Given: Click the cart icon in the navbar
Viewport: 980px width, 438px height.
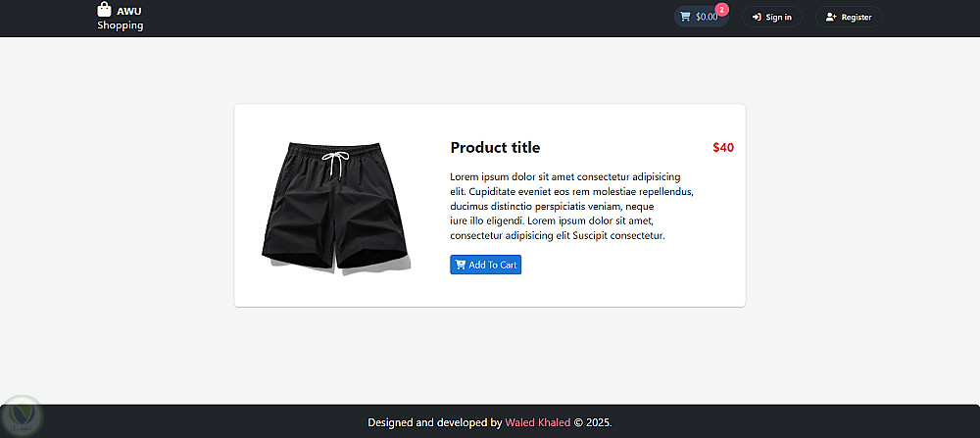Looking at the screenshot, I should click(x=685, y=17).
